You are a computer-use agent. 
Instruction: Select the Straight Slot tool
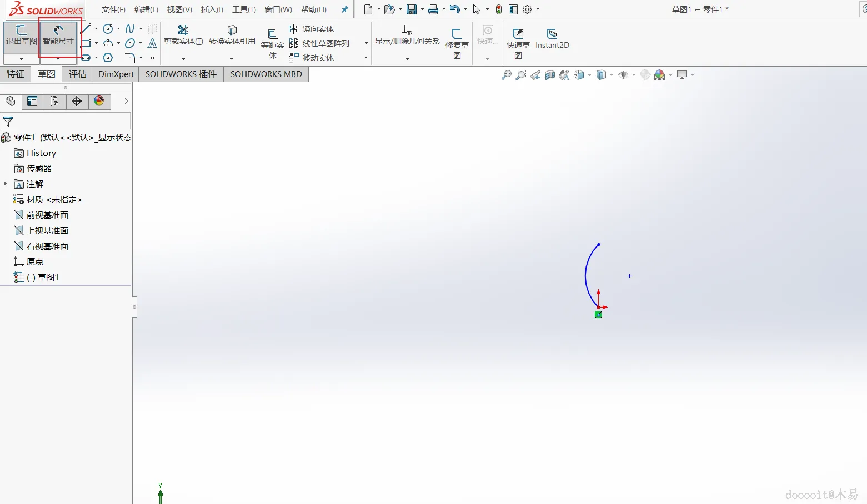(86, 58)
